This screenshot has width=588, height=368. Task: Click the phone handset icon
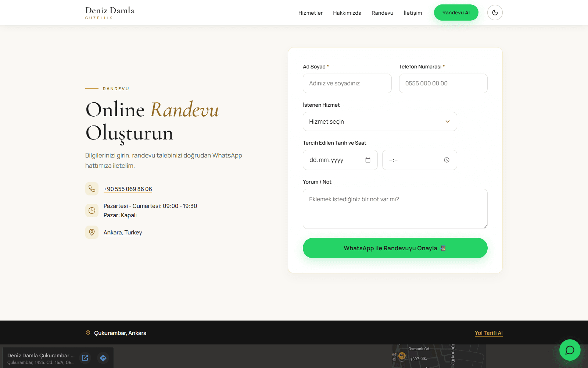(x=92, y=189)
